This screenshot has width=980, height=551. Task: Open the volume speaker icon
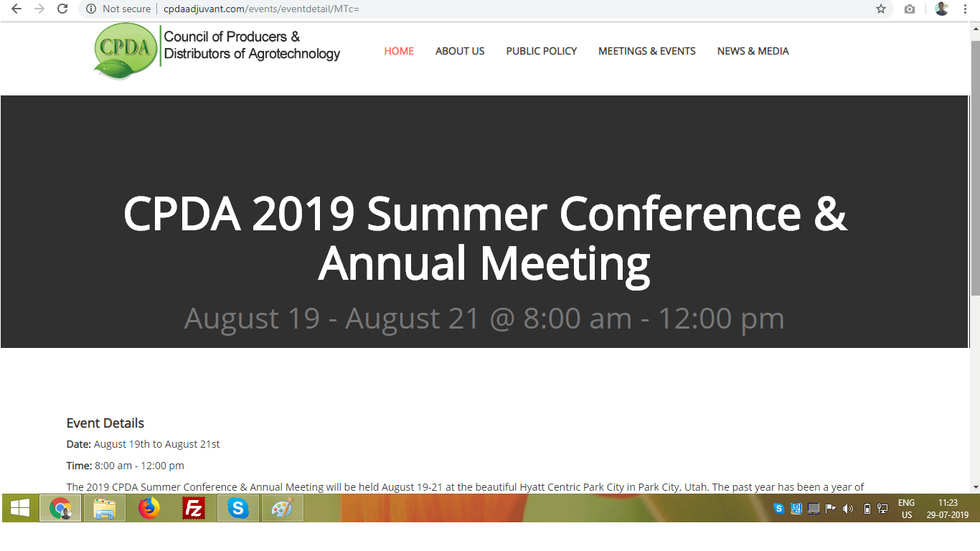coord(847,509)
